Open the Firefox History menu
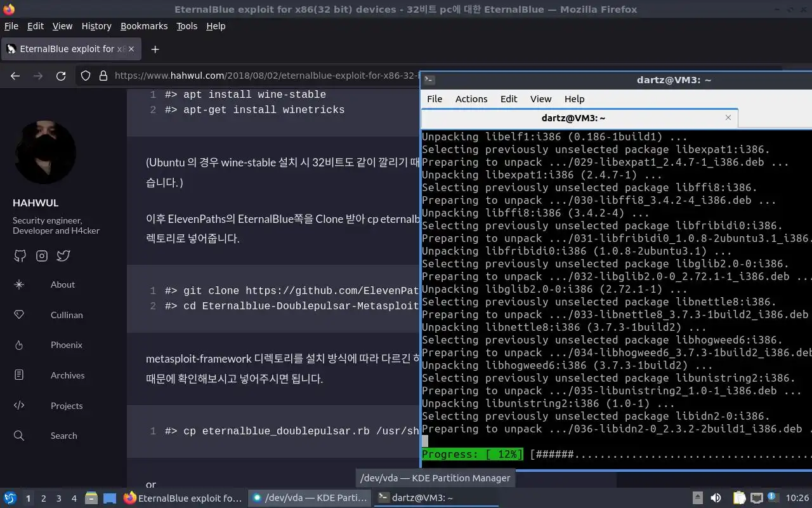This screenshot has width=812, height=508. coord(96,26)
